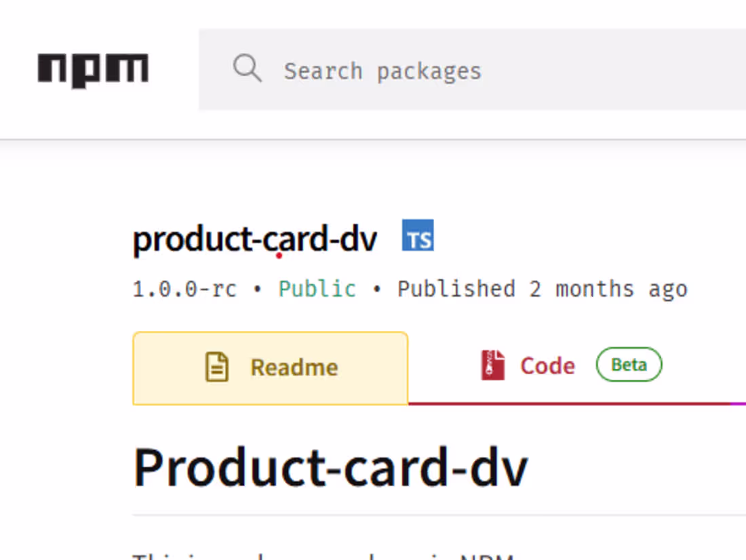746x560 pixels.
Task: Click the active yellow Readme tab highlight
Action: [x=271, y=368]
